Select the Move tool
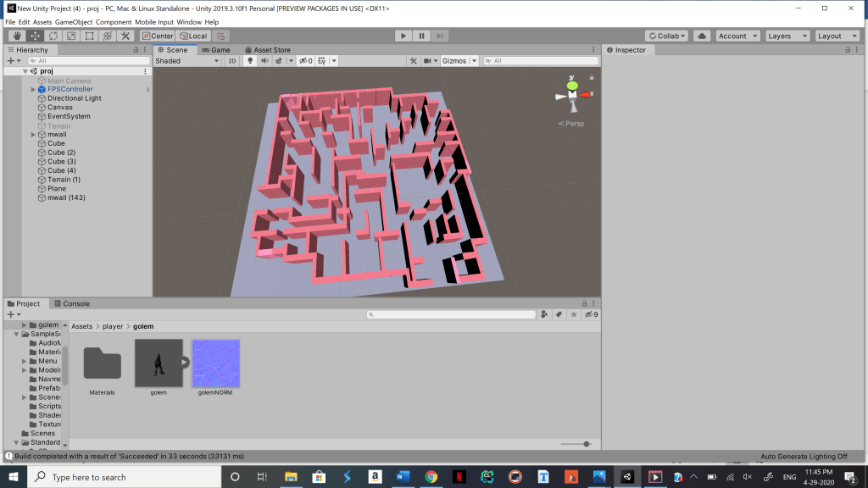Viewport: 868px width, 488px height. 35,36
